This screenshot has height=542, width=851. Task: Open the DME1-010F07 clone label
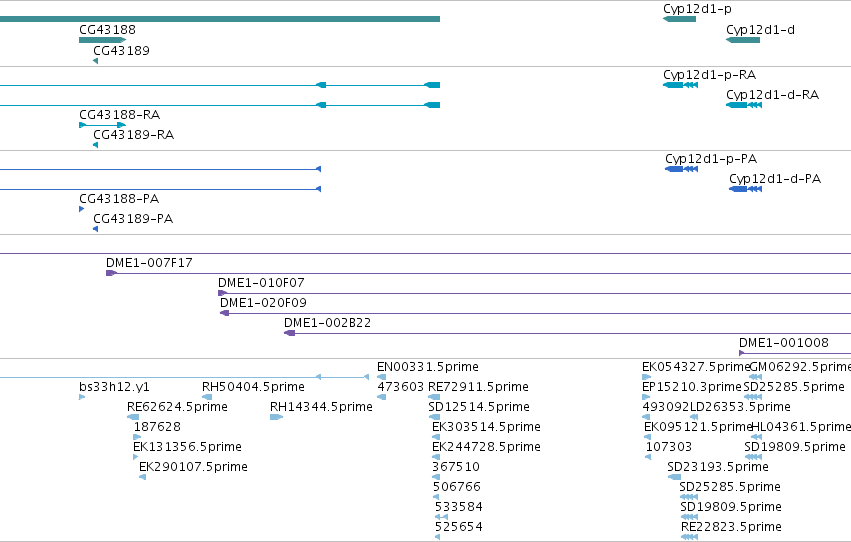point(262,283)
